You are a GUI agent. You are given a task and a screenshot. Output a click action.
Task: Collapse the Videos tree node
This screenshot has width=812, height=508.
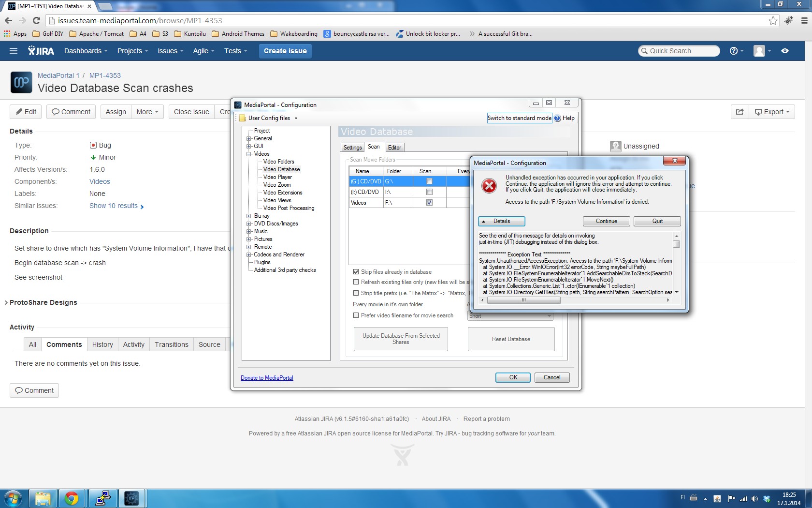pyautogui.click(x=248, y=154)
